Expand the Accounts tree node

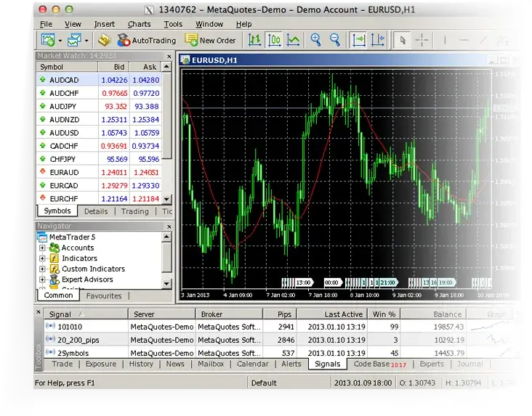[x=43, y=248]
